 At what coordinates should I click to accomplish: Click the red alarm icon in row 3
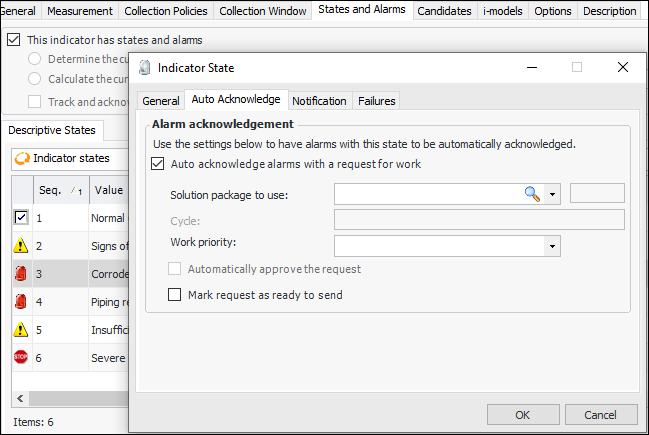coord(21,273)
